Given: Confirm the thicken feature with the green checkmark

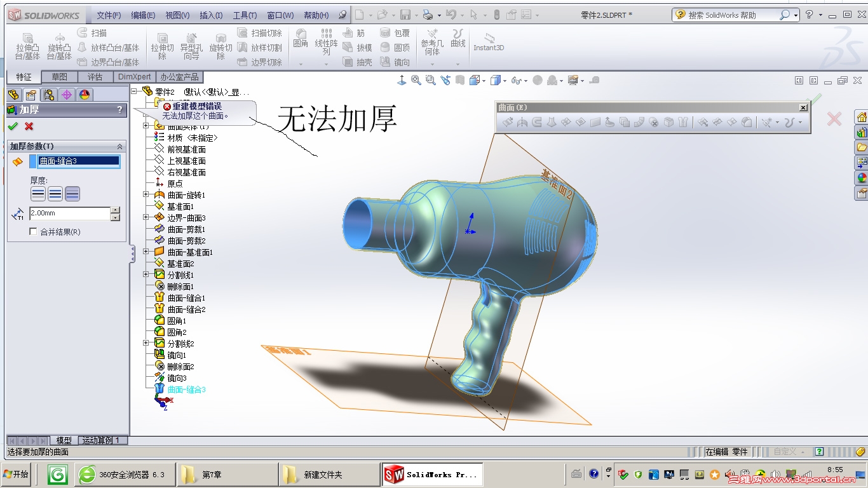Looking at the screenshot, I should (x=12, y=126).
